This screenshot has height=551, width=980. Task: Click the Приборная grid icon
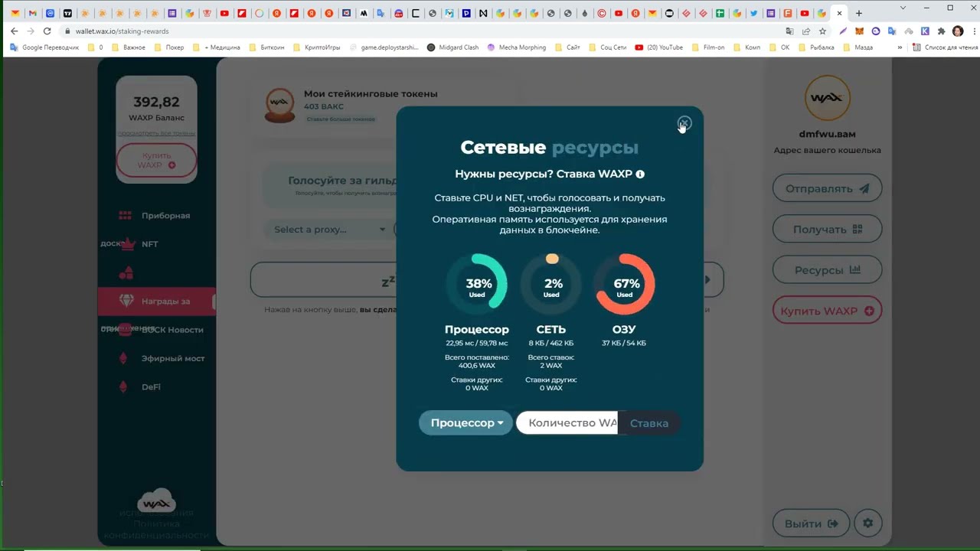126,216
